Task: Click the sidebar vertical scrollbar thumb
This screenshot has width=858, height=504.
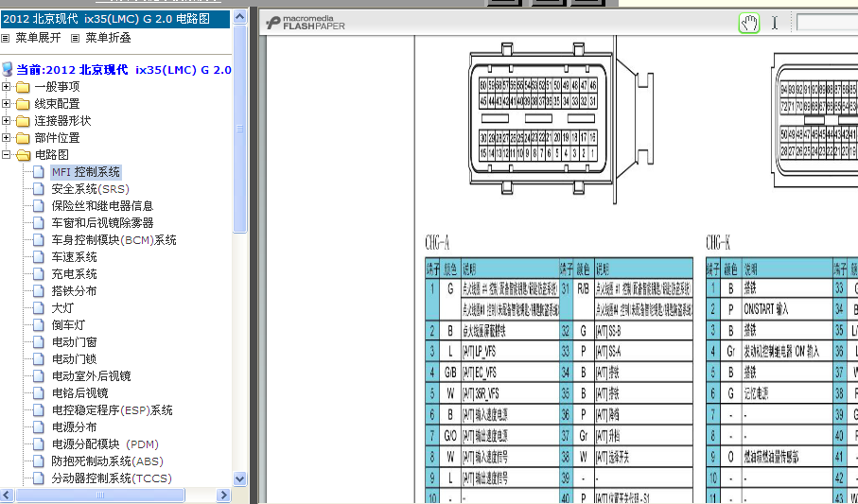Action: click(239, 130)
